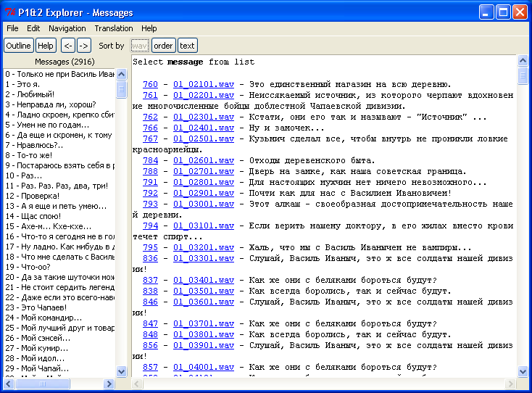Open the Translation menu
The image size is (532, 393).
114,28
